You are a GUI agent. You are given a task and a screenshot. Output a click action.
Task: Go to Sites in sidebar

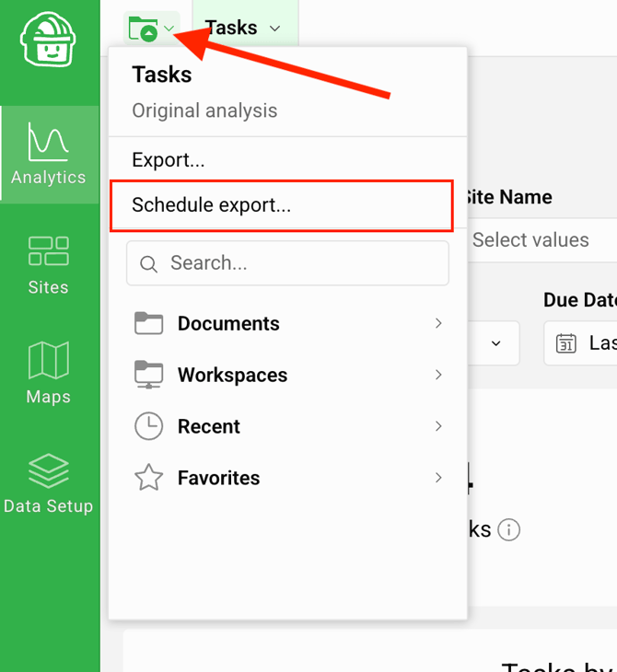[x=49, y=264]
